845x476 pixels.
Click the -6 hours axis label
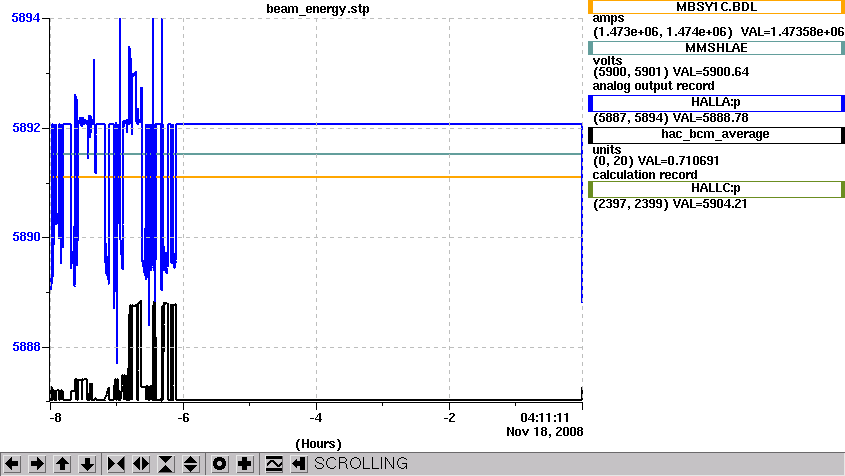pyautogui.click(x=183, y=418)
